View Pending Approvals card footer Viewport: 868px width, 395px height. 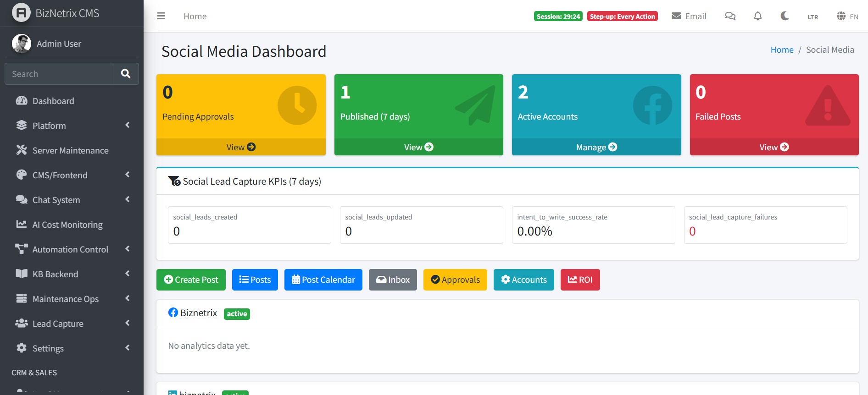[241, 147]
